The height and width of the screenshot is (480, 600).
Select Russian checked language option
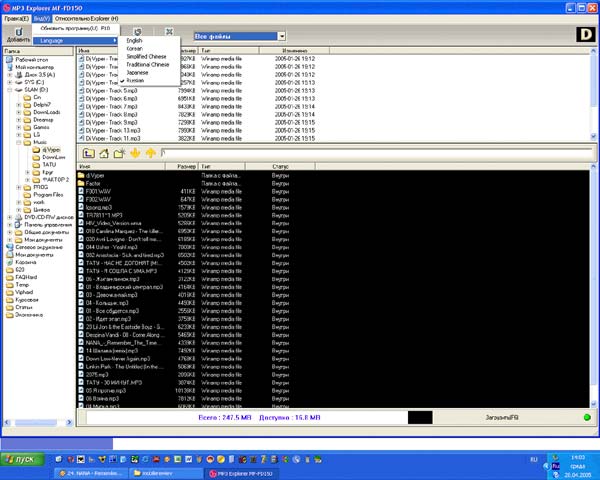tap(135, 80)
